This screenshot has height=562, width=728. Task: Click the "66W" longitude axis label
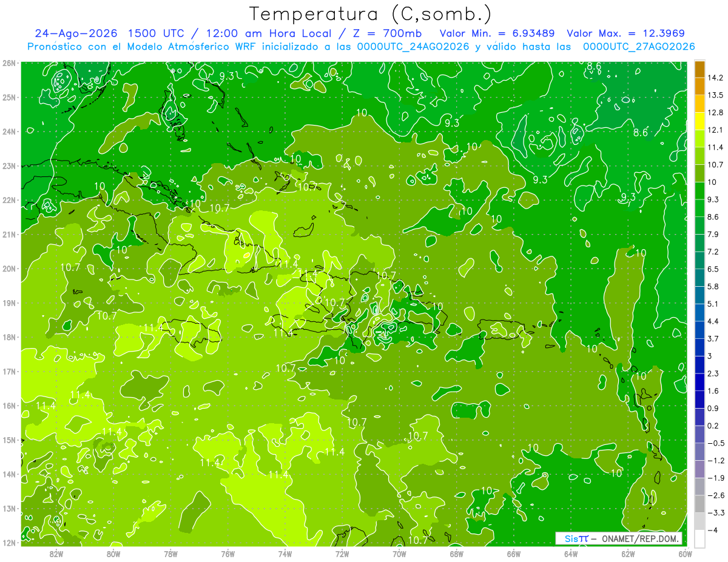513,554
